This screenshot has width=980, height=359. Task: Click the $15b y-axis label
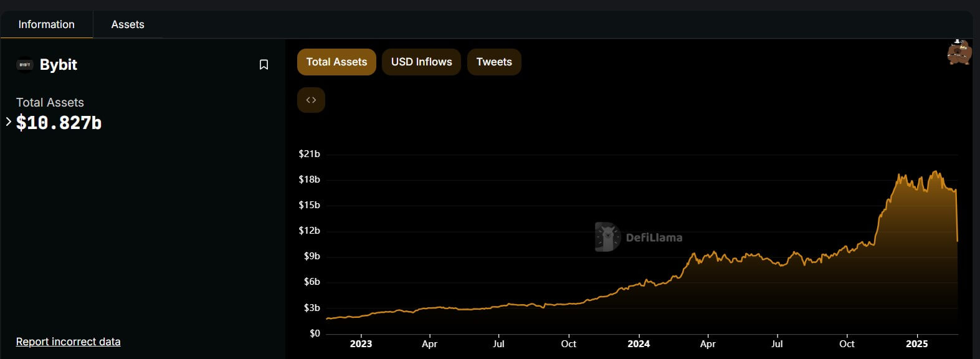coord(310,205)
